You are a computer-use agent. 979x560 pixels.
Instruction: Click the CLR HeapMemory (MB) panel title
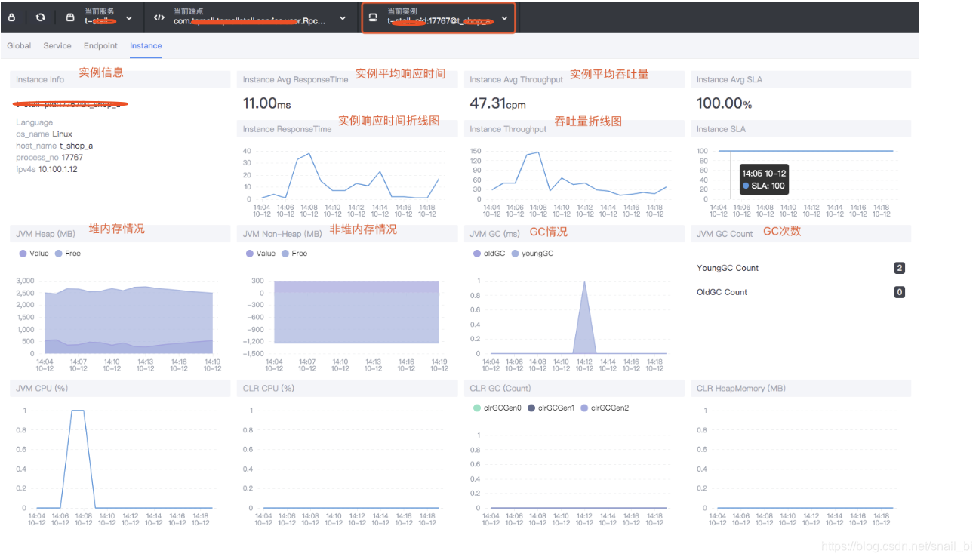(x=740, y=388)
